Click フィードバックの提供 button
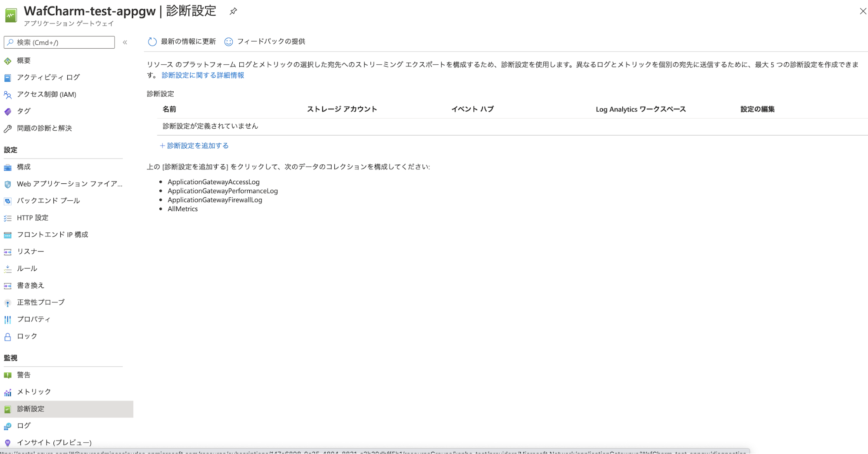 tap(265, 42)
